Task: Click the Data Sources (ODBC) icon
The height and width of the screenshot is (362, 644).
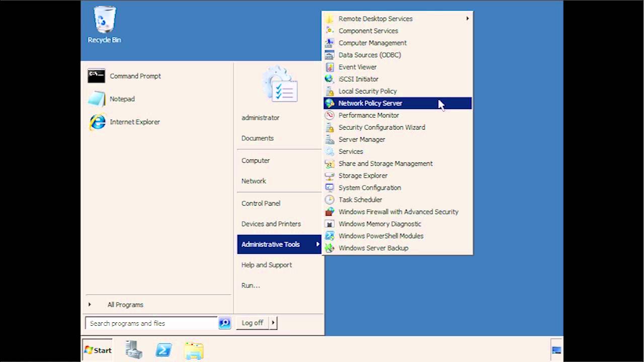Action: click(330, 55)
